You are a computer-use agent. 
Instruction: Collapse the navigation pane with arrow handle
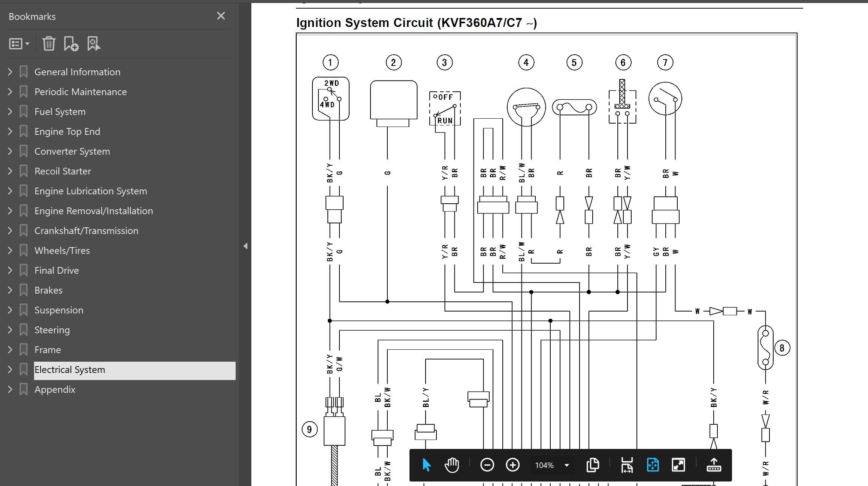point(245,246)
